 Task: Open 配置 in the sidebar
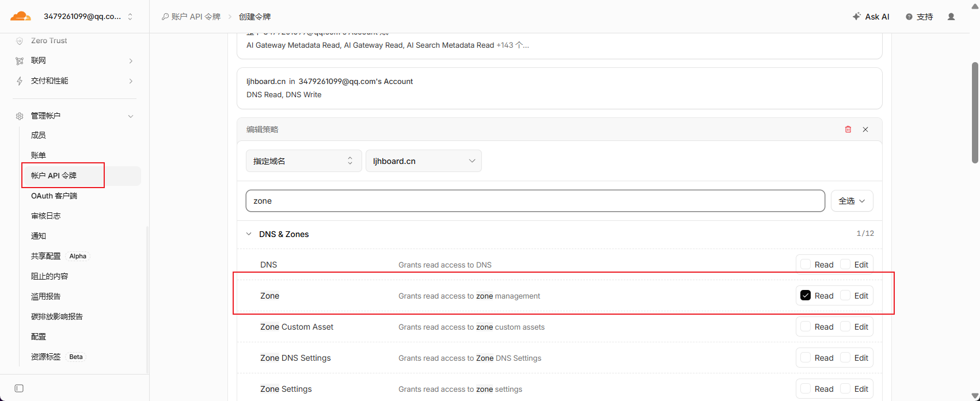(39, 337)
